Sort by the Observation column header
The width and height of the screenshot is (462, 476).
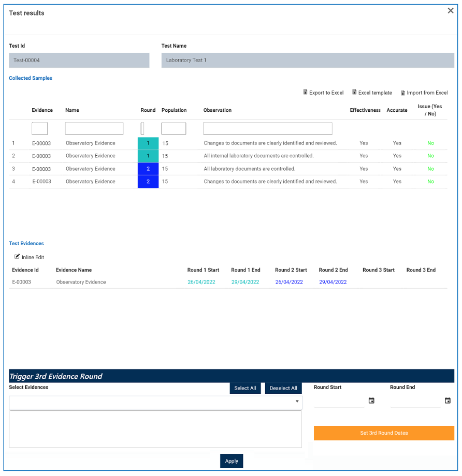218,110
